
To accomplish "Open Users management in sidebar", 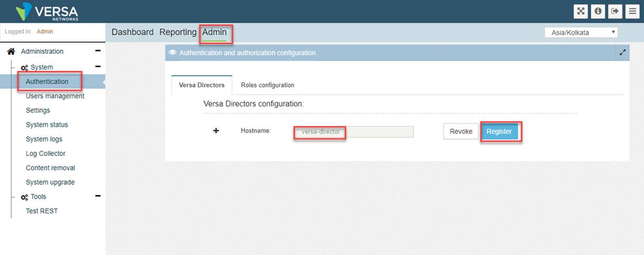I will [x=55, y=96].
